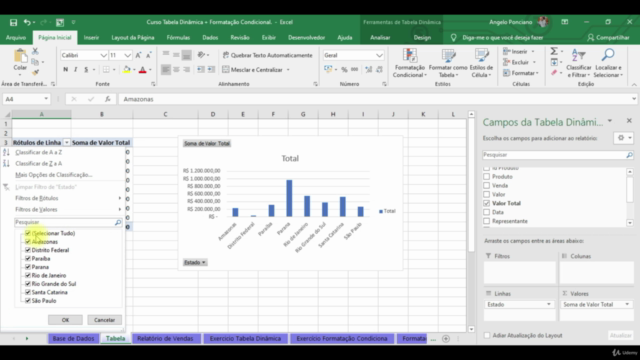Image resolution: width=640 pixels, height=360 pixels.
Task: Apply percent style to cells
Action: [x=344, y=70]
